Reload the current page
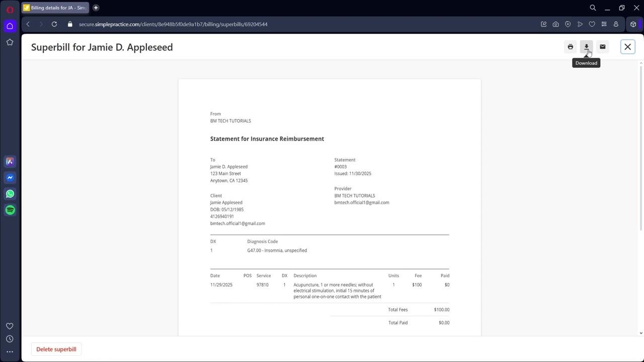 point(54,24)
